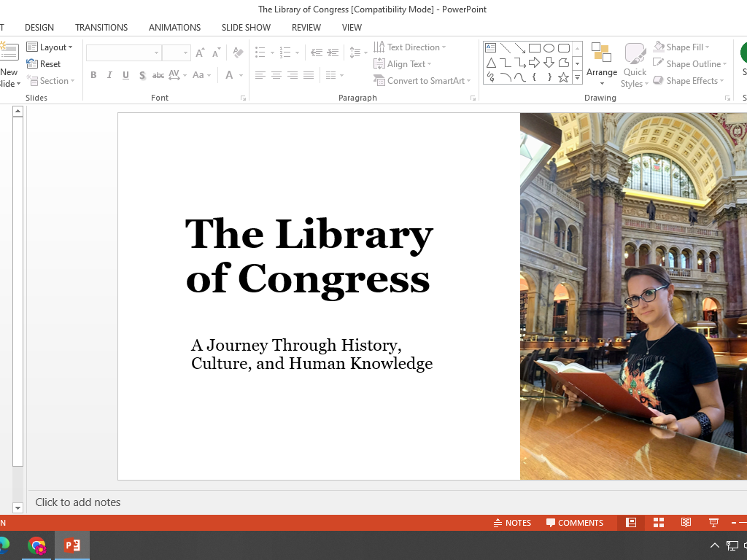The height and width of the screenshot is (560, 747).
Task: Select the right arrow block shape
Action: 534,63
